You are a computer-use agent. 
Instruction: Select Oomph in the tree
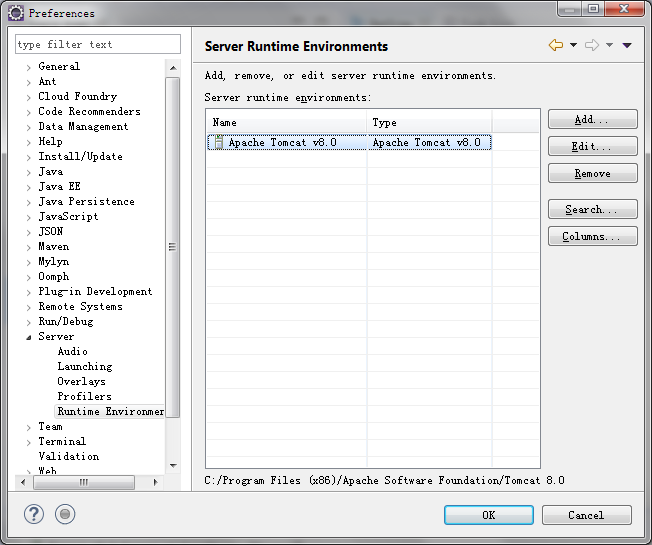[54, 276]
